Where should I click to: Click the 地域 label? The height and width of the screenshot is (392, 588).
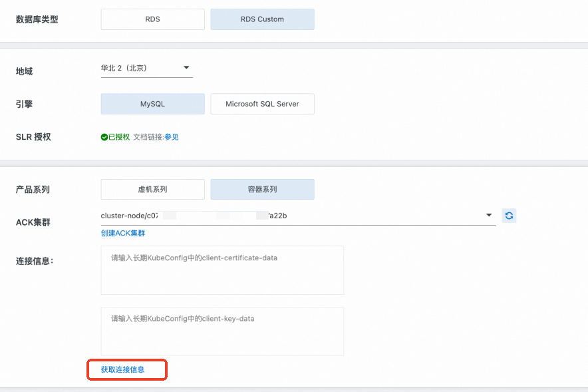tap(24, 71)
